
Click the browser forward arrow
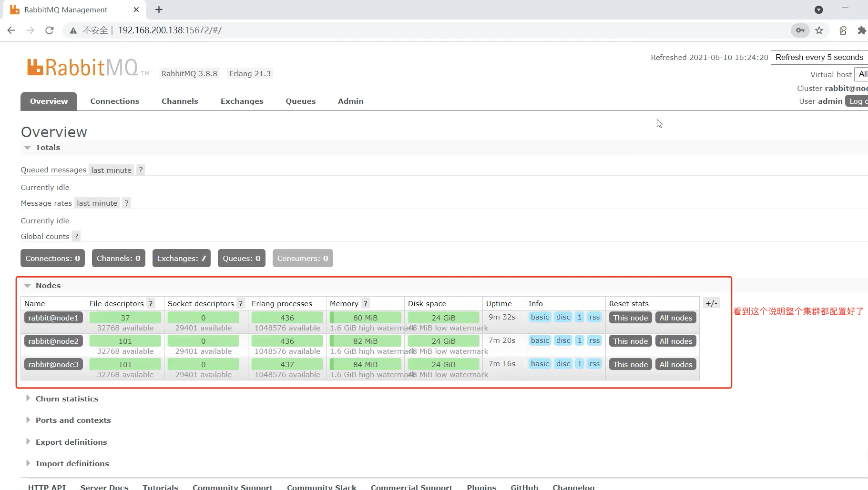tap(31, 30)
